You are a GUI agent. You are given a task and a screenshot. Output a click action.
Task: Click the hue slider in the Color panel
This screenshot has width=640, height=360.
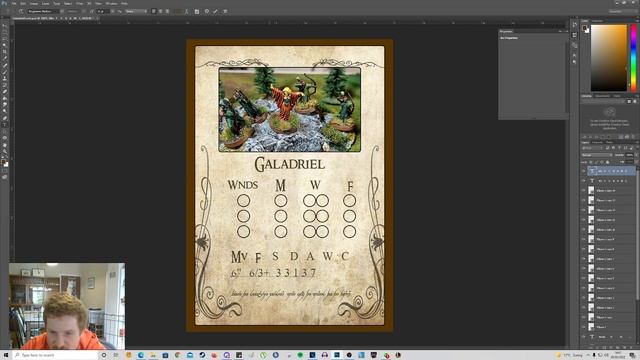(x=633, y=57)
